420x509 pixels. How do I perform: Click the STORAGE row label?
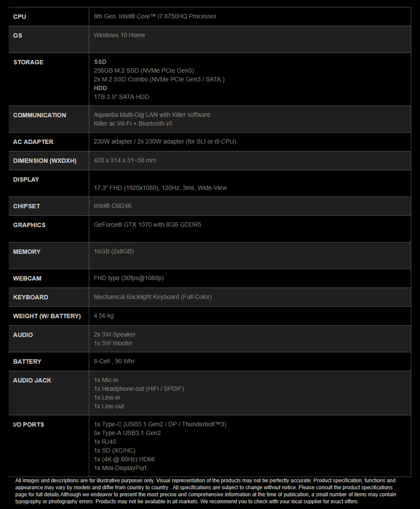click(x=28, y=62)
